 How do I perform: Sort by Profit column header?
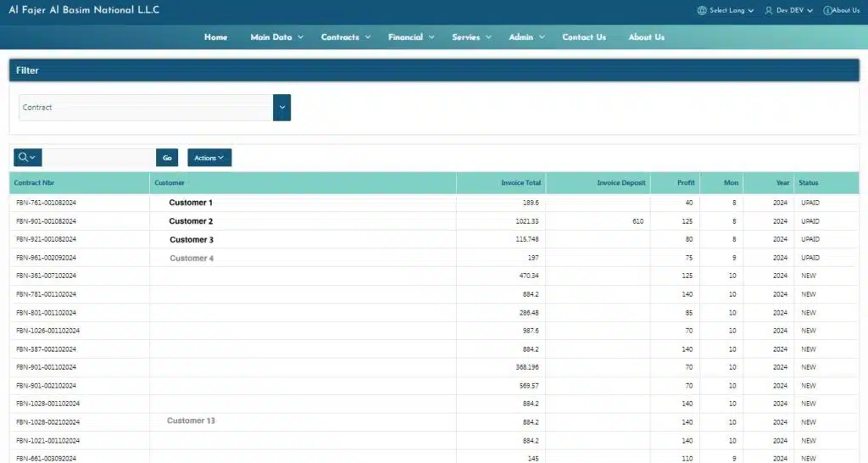coord(686,183)
